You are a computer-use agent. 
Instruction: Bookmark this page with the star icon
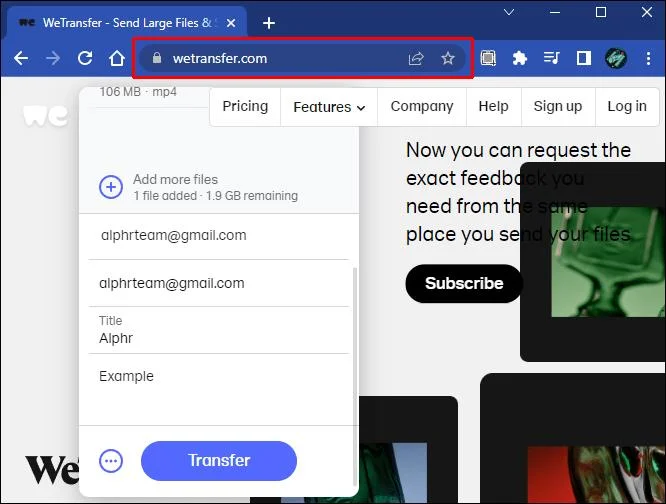tap(448, 58)
